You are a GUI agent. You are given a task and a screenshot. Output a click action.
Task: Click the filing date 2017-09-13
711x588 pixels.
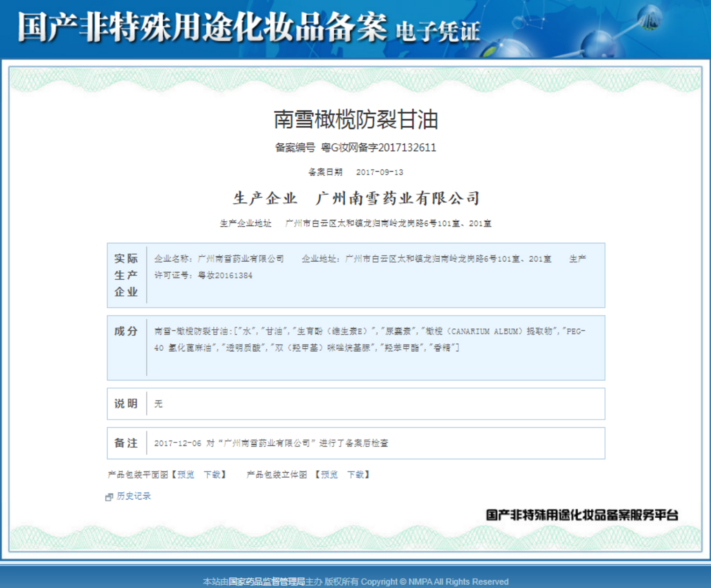coord(380,172)
